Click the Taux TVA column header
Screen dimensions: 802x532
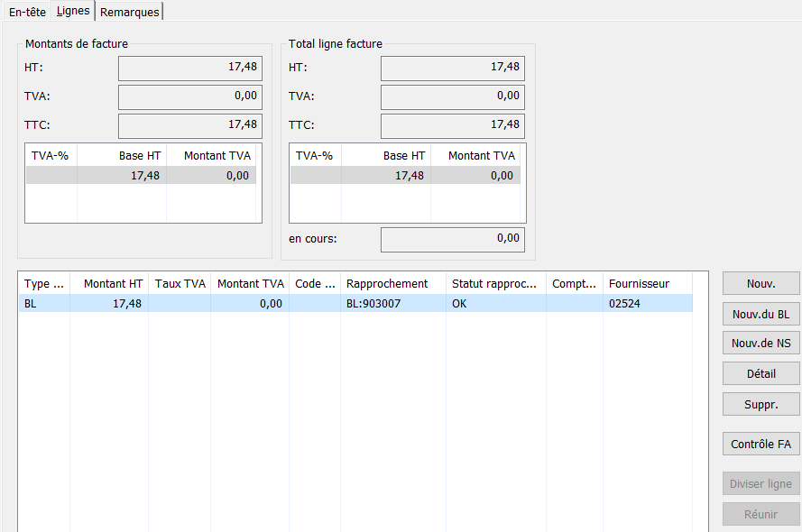[180, 284]
